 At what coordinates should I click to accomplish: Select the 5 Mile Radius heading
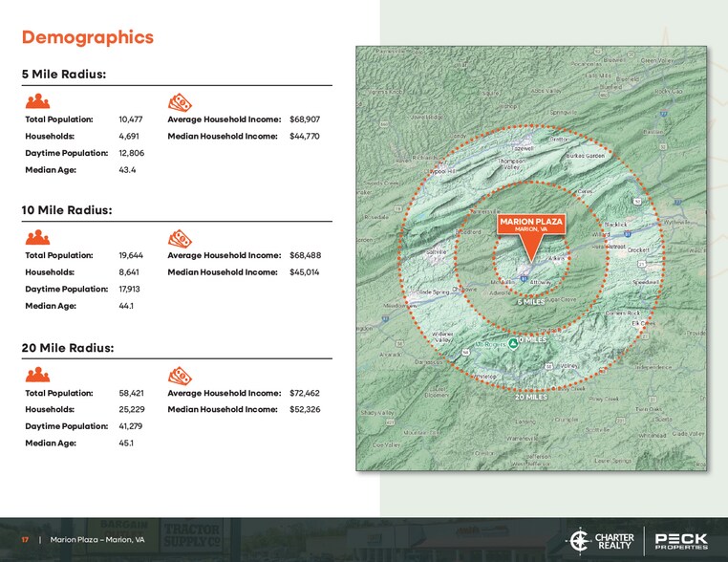(63, 75)
